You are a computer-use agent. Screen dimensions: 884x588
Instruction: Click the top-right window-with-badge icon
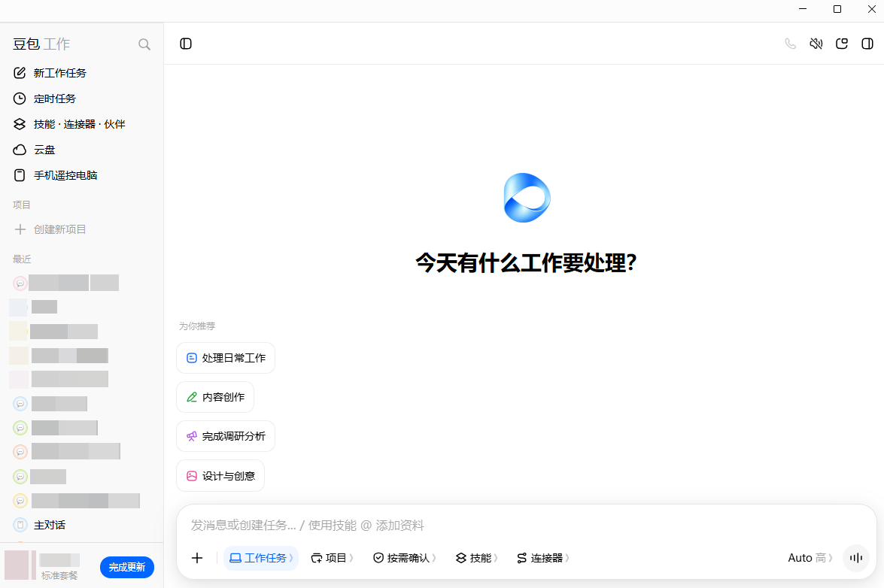tap(842, 44)
